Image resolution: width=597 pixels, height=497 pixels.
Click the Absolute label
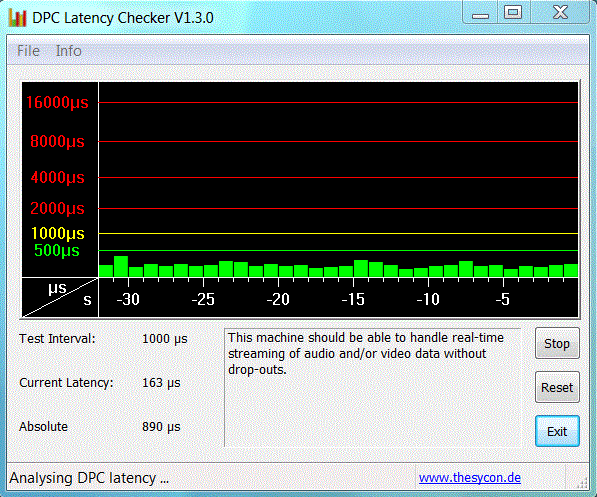43,427
